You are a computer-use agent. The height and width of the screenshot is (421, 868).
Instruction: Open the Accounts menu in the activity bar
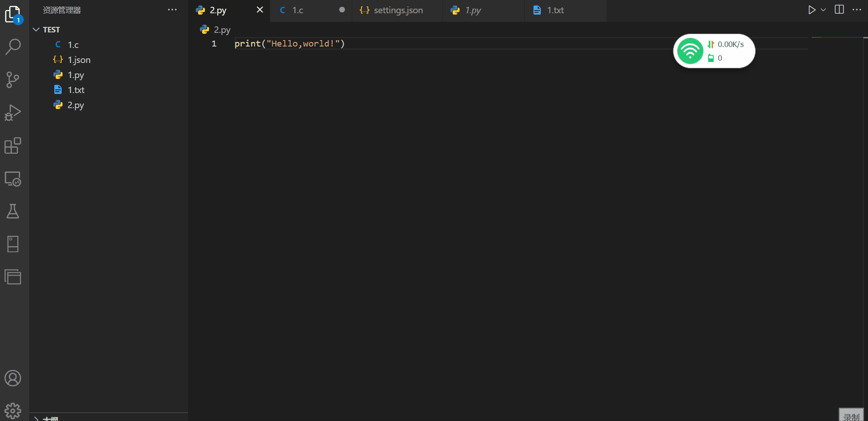[13, 378]
